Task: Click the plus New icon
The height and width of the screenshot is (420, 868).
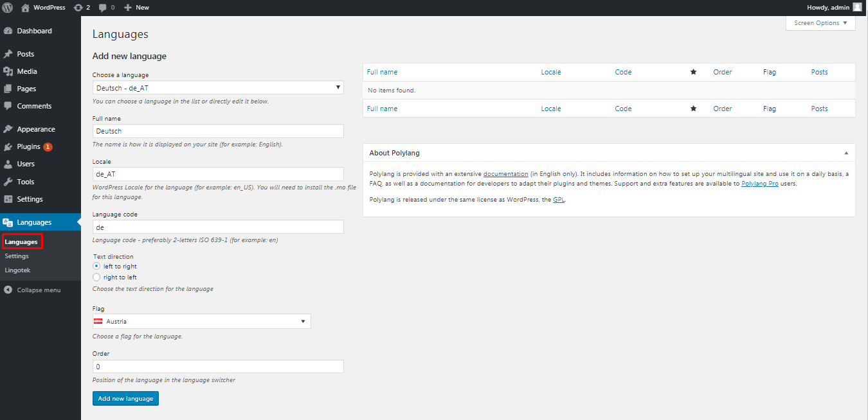Action: [x=128, y=8]
